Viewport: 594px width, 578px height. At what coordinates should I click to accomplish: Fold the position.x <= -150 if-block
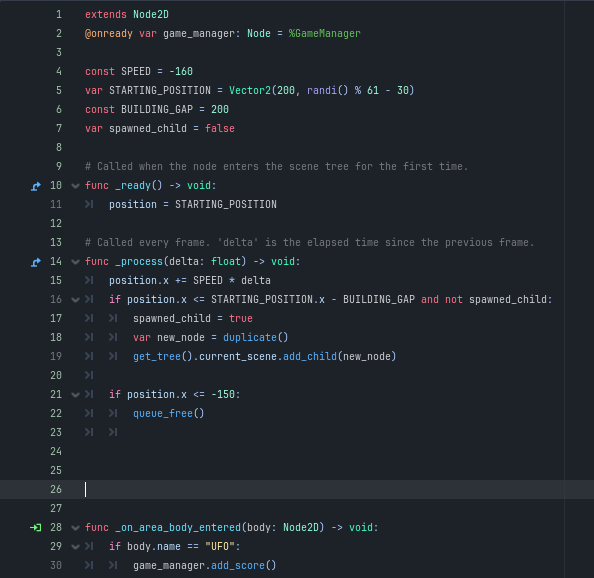(75, 395)
